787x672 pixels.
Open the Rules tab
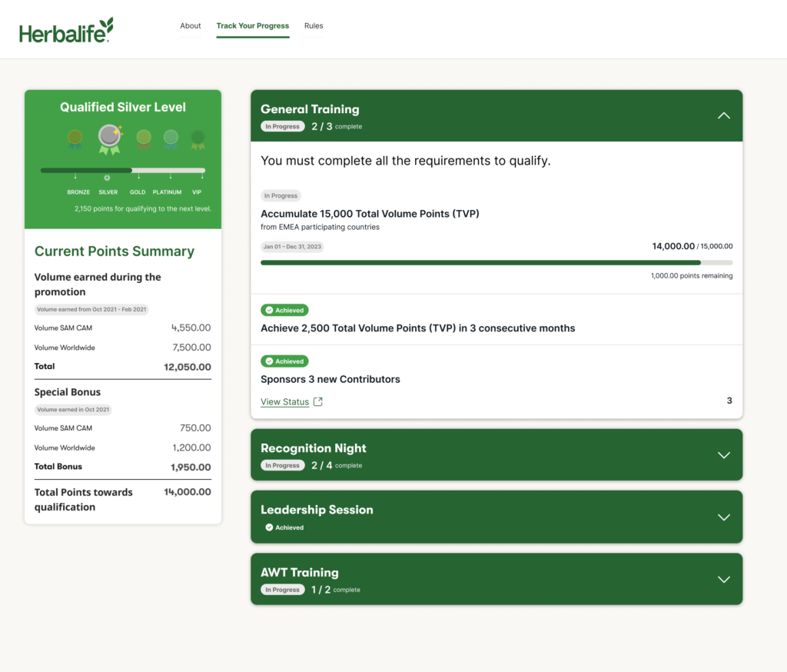[x=314, y=25]
